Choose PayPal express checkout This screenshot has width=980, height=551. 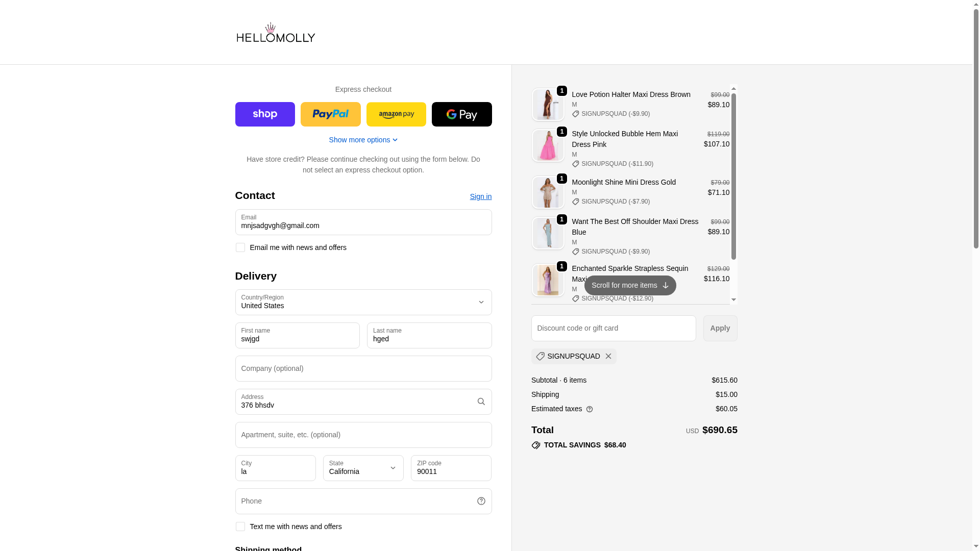point(330,114)
